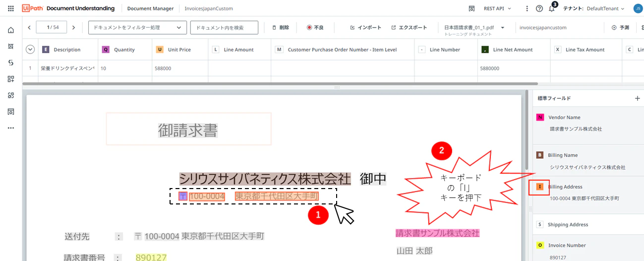This screenshot has width=644, height=261.
Task: Select the yellow O Invoice Number swatch
Action: [540, 245]
